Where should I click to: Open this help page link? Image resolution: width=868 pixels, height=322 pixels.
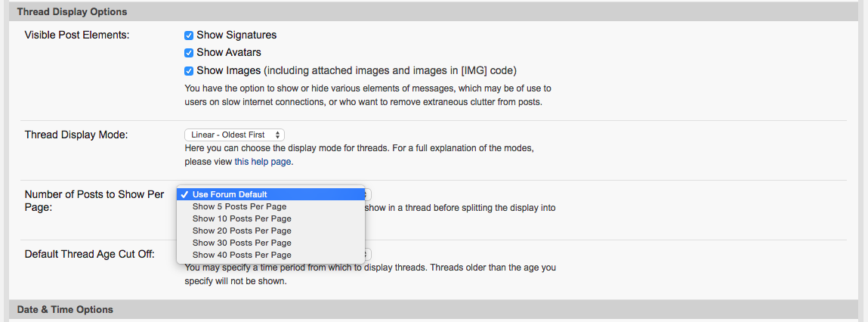click(263, 163)
